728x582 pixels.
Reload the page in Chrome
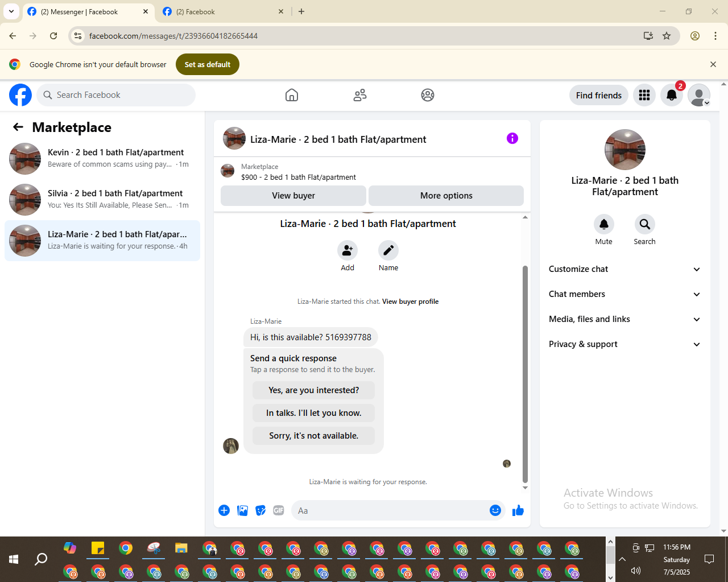53,36
